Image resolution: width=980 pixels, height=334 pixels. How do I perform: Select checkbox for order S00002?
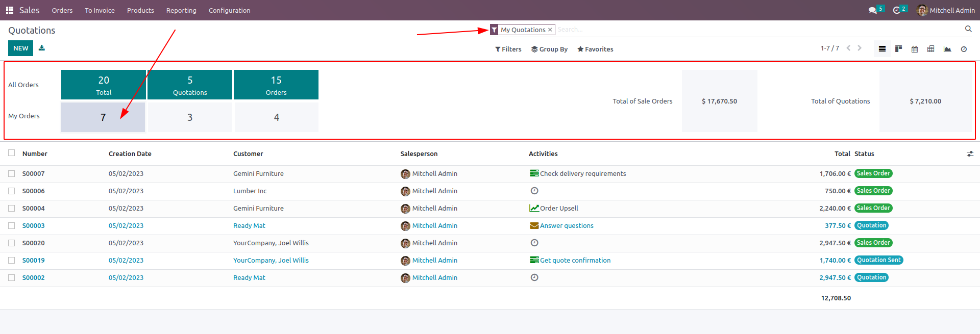point(11,277)
